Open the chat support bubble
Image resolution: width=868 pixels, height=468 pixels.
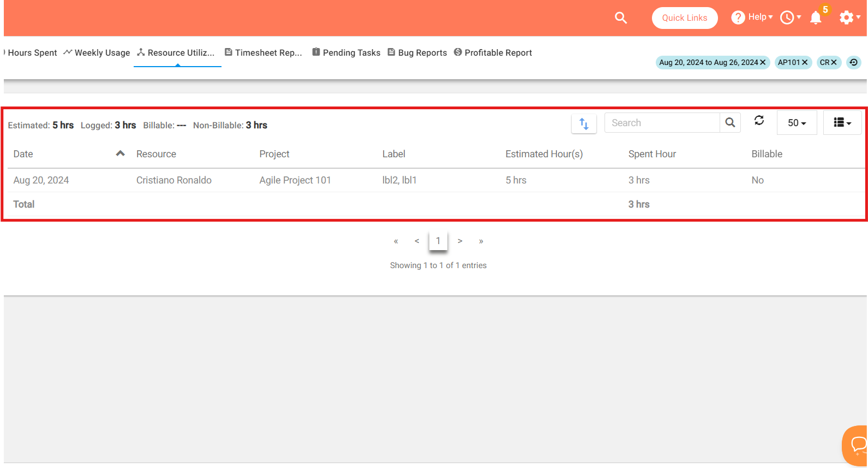tap(858, 445)
